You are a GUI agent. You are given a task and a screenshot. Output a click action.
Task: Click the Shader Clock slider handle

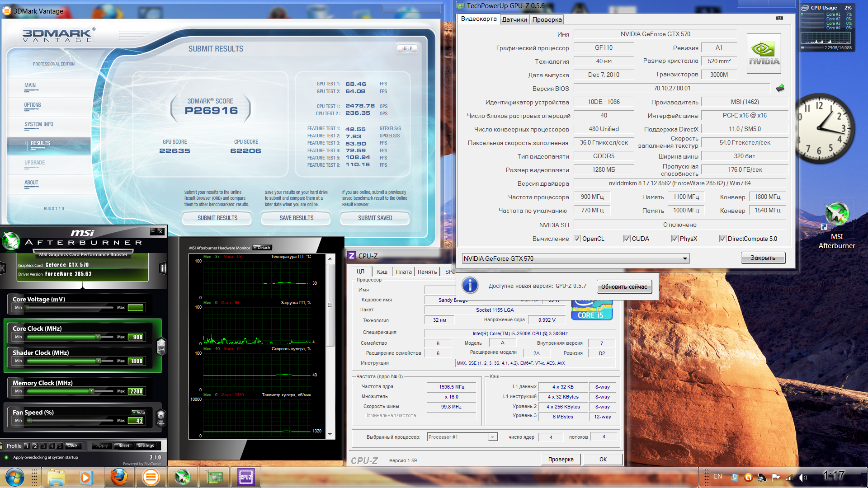point(98,361)
